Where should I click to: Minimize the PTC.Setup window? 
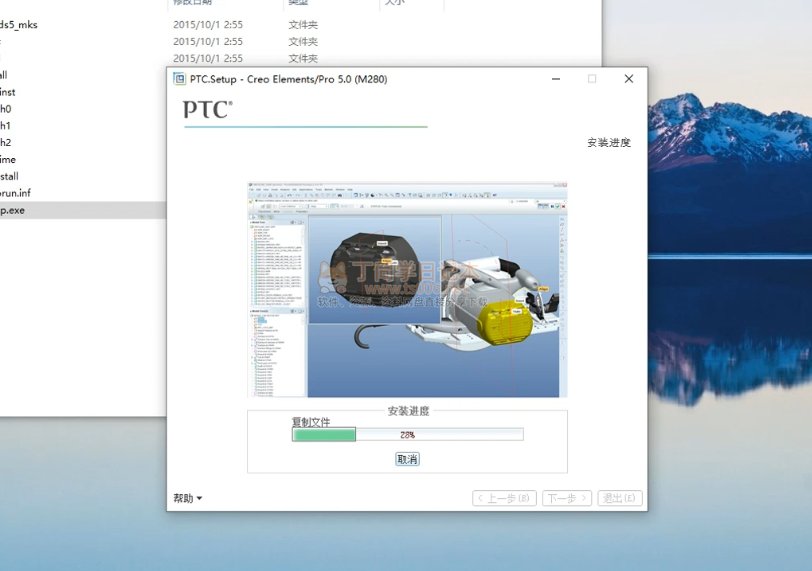point(556,79)
